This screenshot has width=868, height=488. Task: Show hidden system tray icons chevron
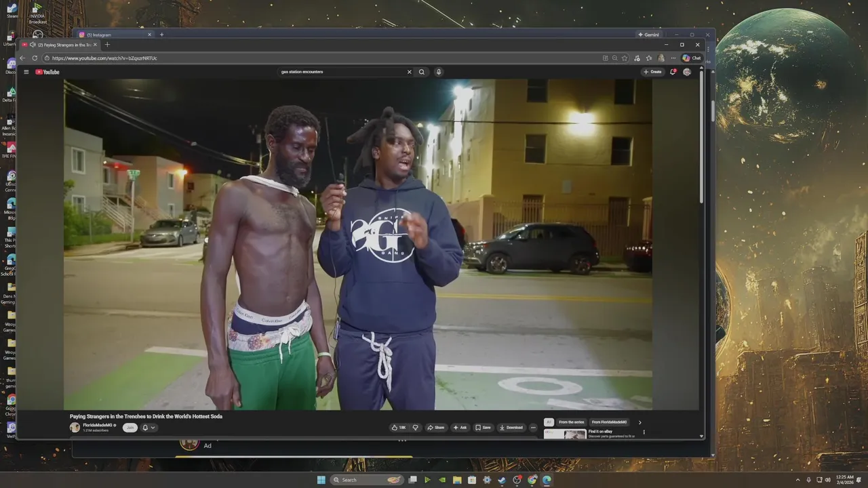click(x=798, y=480)
